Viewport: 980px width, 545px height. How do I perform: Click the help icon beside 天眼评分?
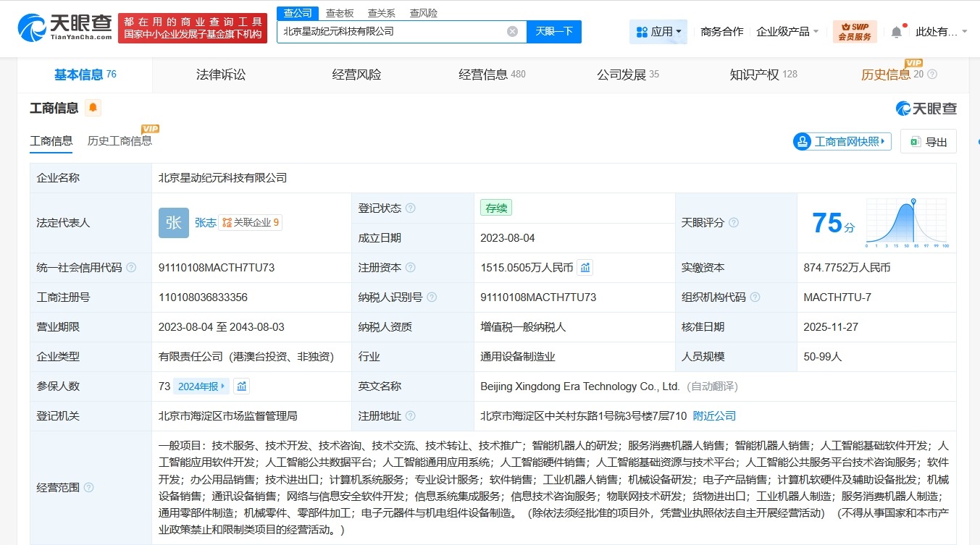click(734, 223)
